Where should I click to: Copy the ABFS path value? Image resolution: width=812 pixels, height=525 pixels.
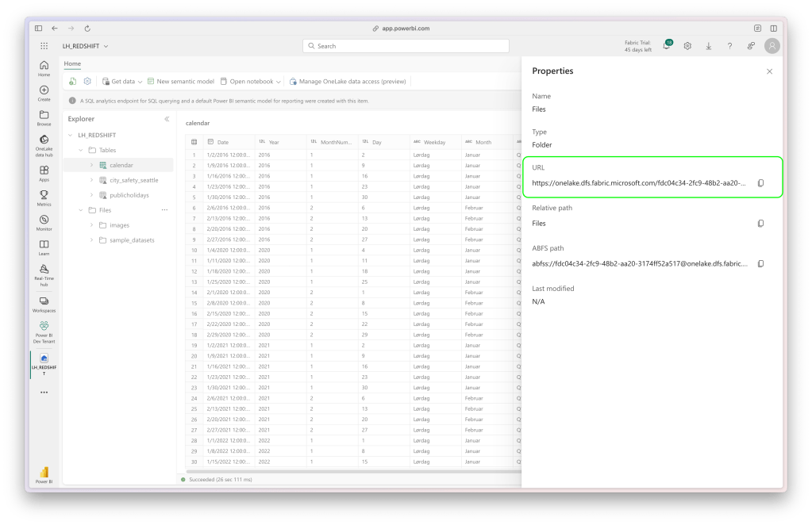pos(760,263)
